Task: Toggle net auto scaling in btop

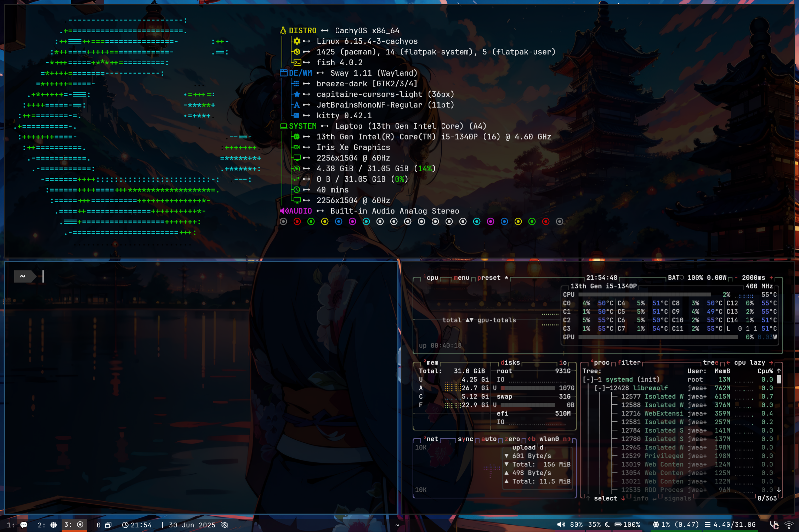Action: click(x=489, y=439)
